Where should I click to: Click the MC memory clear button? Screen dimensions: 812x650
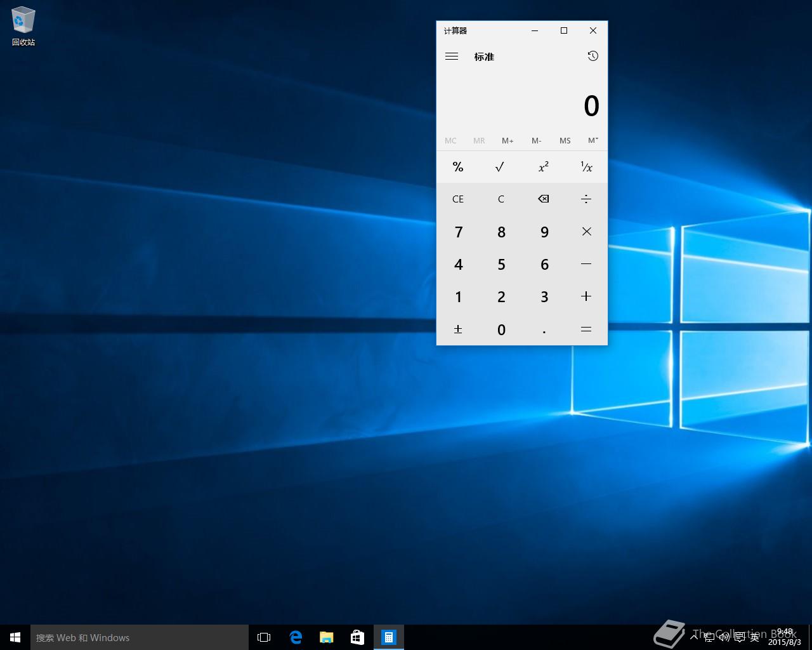click(x=450, y=141)
